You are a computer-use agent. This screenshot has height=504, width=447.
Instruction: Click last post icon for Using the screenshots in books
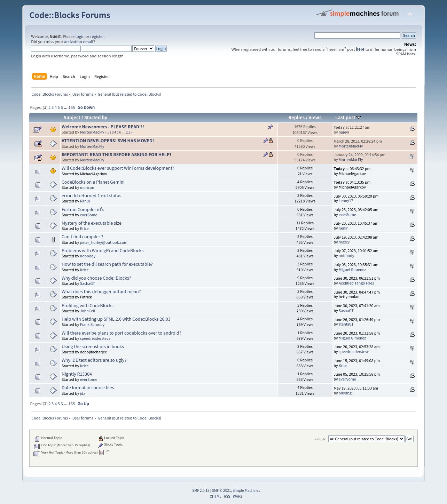(x=412, y=349)
